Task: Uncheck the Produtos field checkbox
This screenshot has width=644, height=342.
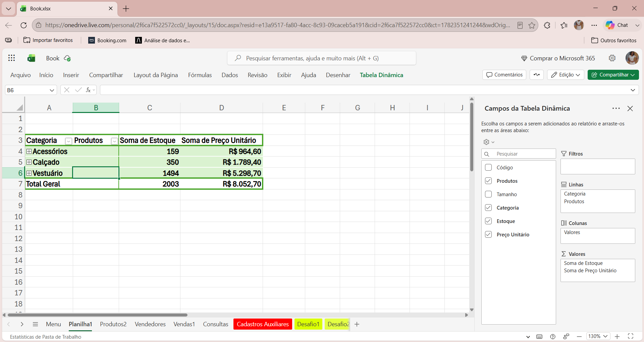Action: 488,181
